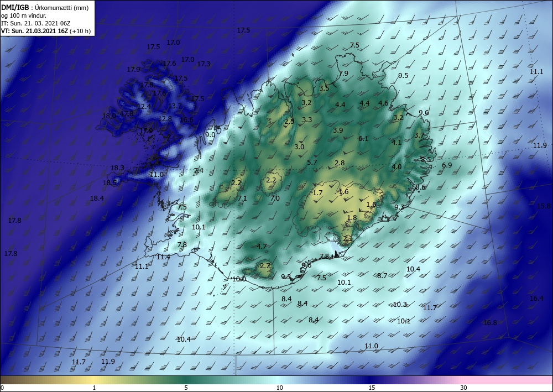This screenshot has width=553, height=392.
Task: Click the map value 1.7
Action: [x=318, y=192]
